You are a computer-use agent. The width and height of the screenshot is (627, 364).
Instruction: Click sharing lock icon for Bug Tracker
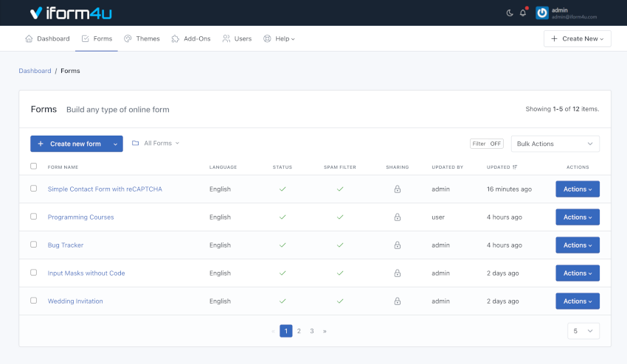(x=397, y=245)
